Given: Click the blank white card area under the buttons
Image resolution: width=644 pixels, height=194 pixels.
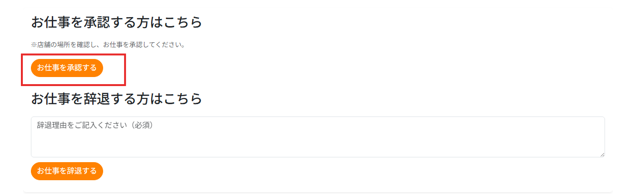Looking at the screenshot, I should coord(356,171).
